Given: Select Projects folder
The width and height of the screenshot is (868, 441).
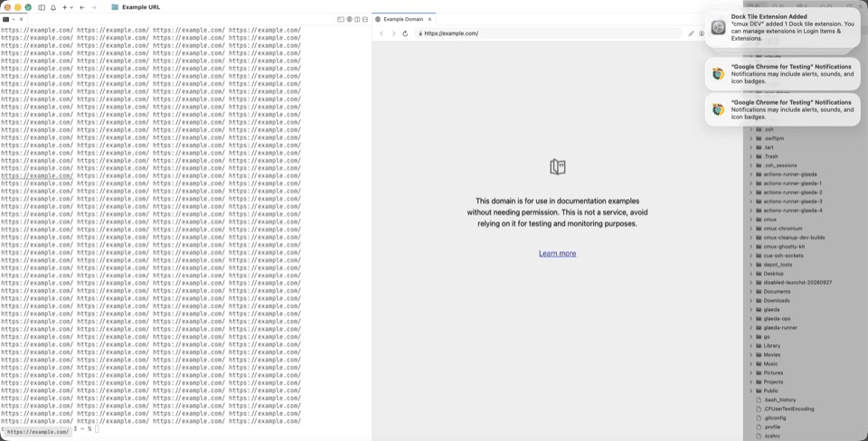Looking at the screenshot, I should tap(773, 381).
